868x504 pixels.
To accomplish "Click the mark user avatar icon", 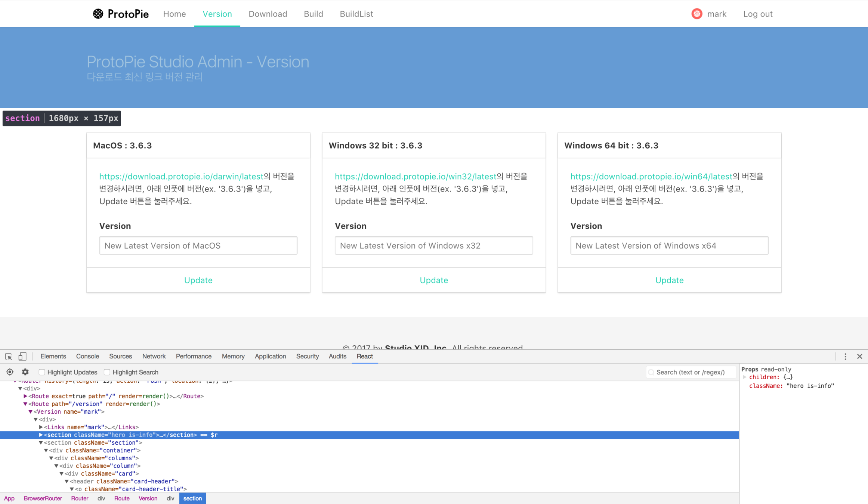I will (696, 14).
